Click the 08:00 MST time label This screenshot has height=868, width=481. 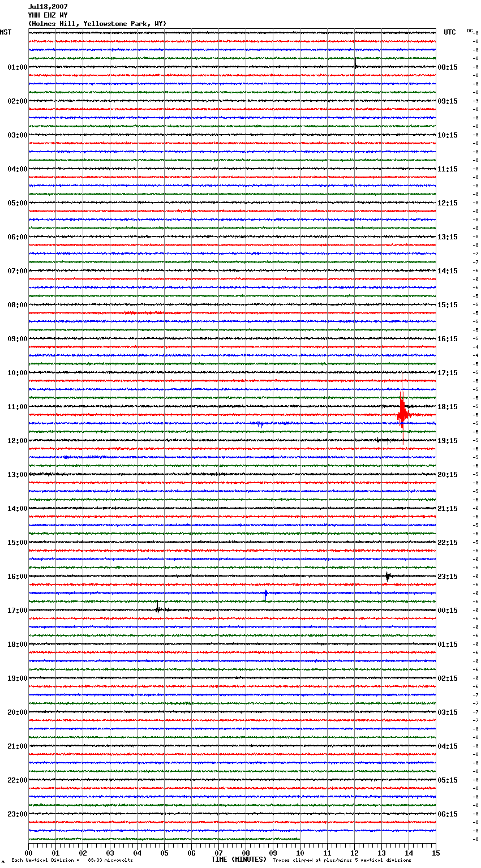[17, 305]
